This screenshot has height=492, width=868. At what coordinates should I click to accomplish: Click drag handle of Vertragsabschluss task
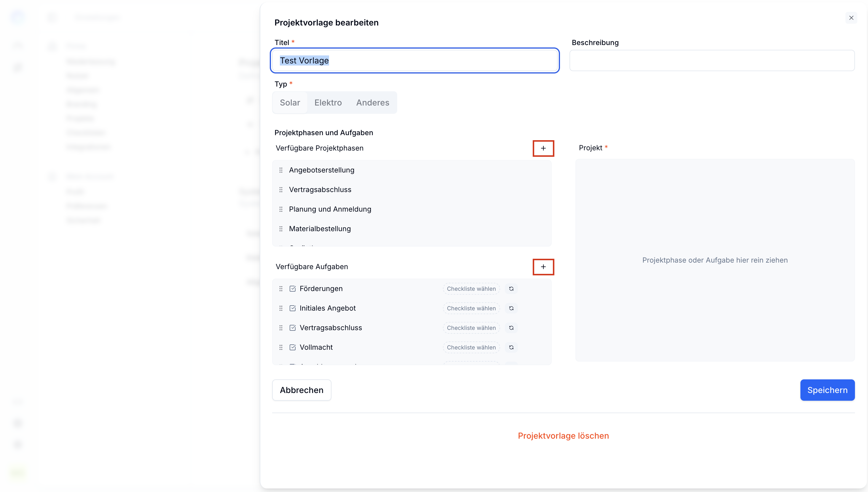pyautogui.click(x=281, y=328)
